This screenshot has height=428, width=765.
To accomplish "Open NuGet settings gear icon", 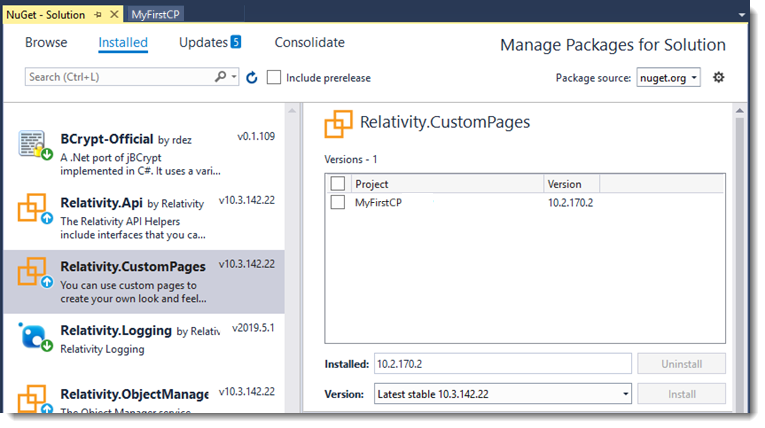I will 718,77.
